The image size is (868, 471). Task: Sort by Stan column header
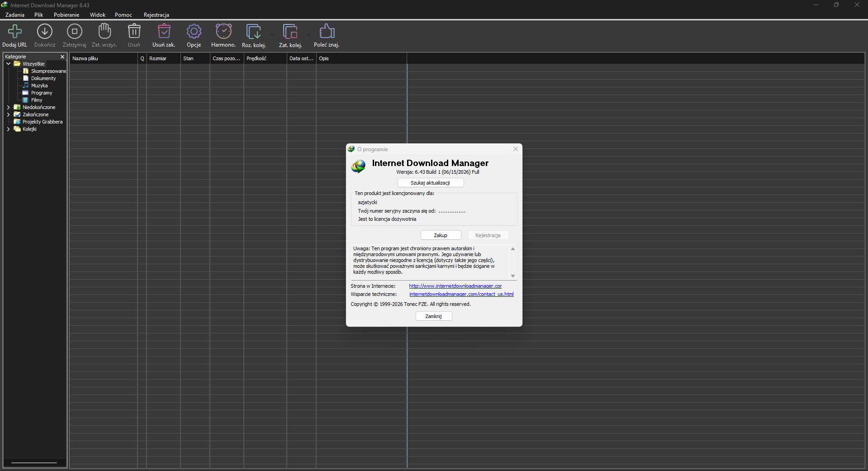click(x=195, y=58)
